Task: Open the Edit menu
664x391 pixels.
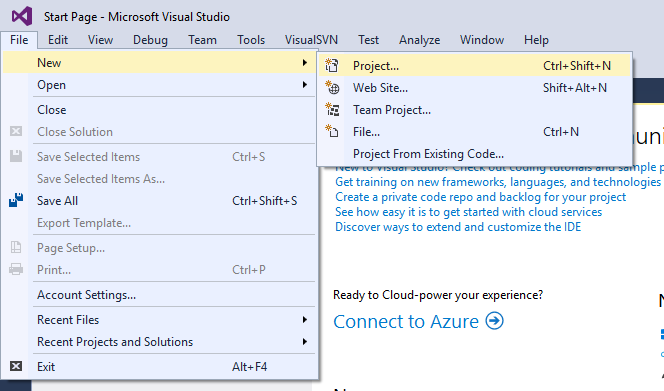Action: pos(58,40)
